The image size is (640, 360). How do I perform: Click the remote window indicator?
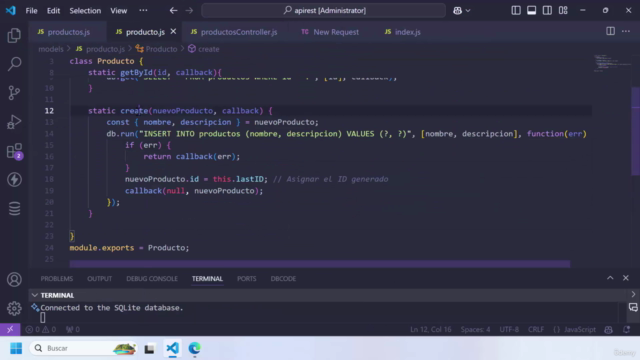point(10,329)
